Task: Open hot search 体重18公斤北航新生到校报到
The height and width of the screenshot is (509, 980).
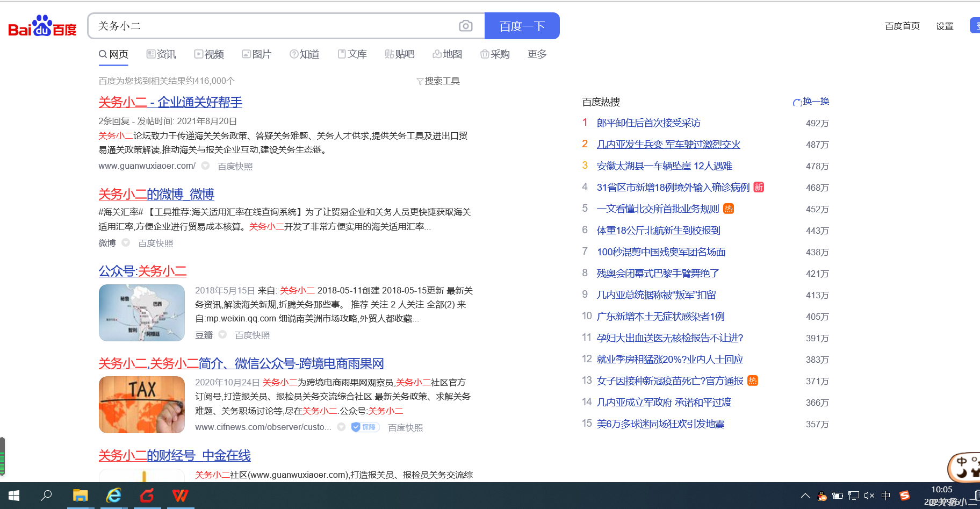Action: [659, 231]
